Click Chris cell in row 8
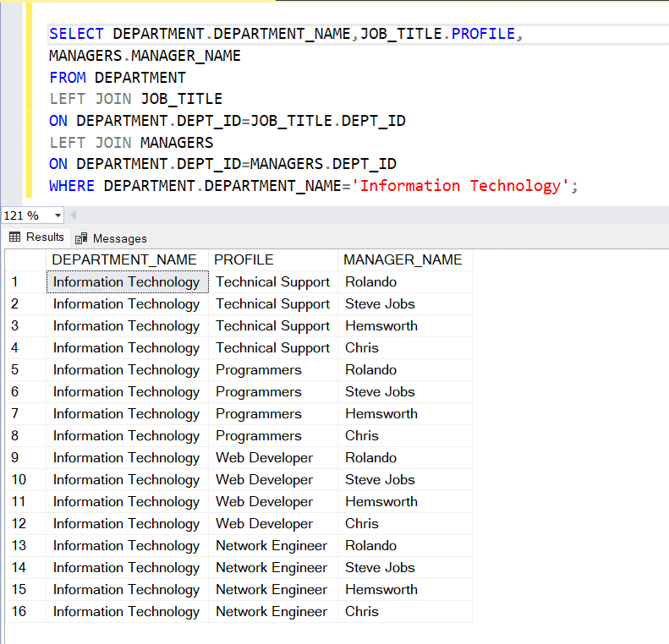 tap(405, 435)
